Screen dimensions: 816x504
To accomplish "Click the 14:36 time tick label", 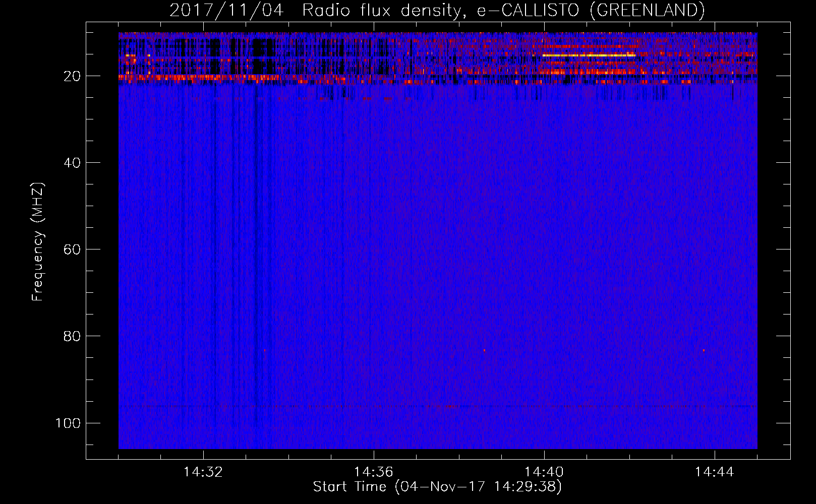I will point(374,472).
